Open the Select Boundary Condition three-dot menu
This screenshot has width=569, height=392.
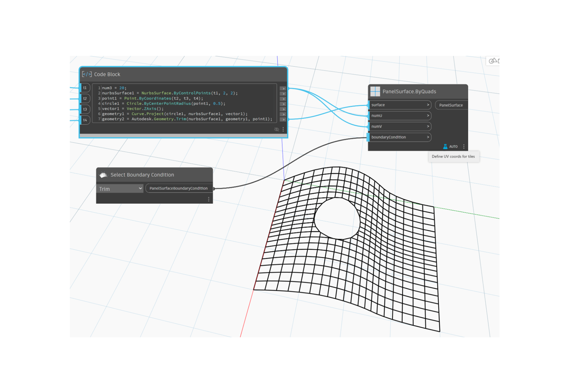209,199
